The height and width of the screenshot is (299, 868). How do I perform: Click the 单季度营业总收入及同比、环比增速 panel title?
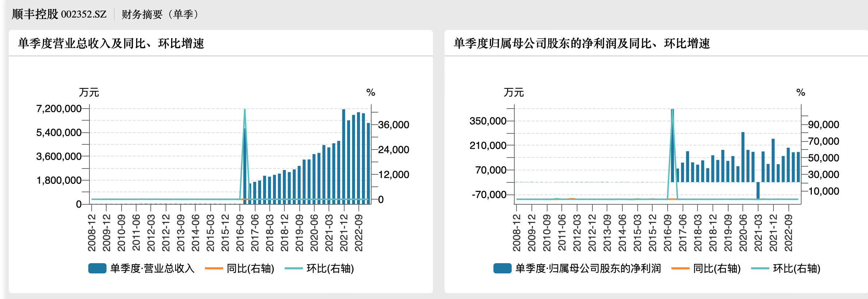click(x=111, y=43)
